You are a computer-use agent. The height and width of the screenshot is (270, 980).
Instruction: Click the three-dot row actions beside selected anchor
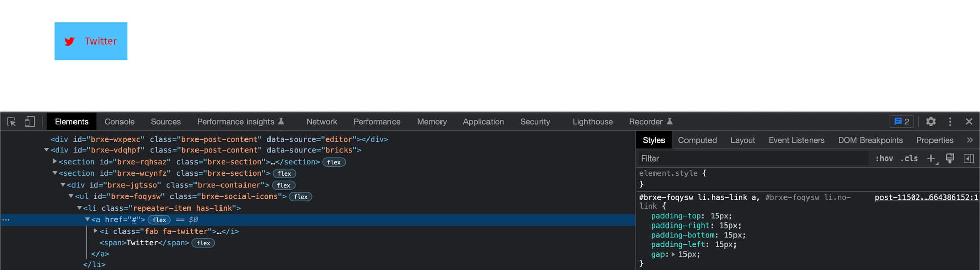point(6,220)
